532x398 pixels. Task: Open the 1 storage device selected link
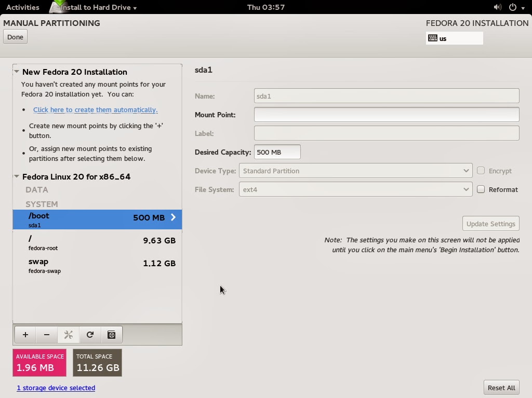click(x=56, y=388)
